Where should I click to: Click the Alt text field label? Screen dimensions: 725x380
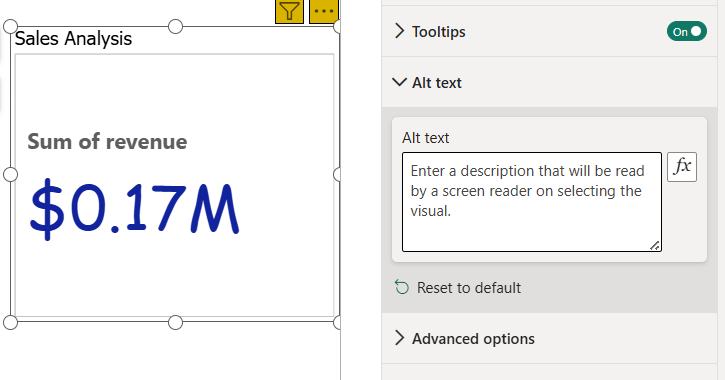425,138
